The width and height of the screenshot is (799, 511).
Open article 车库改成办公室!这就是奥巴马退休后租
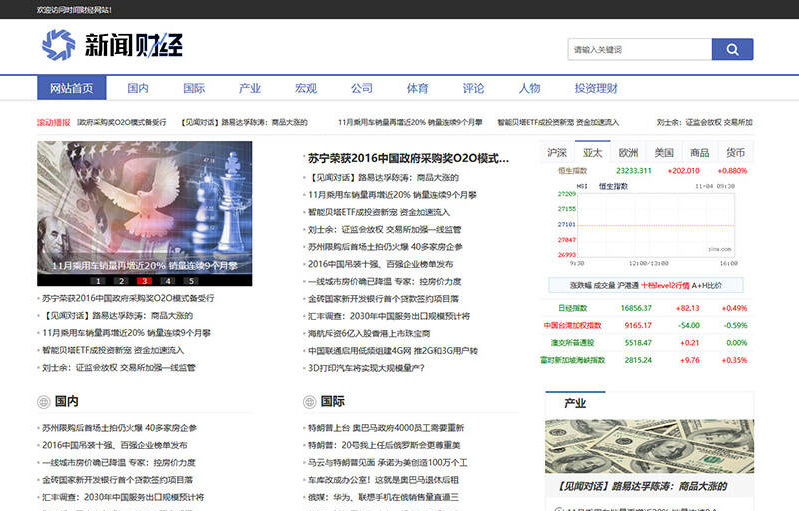(383, 480)
